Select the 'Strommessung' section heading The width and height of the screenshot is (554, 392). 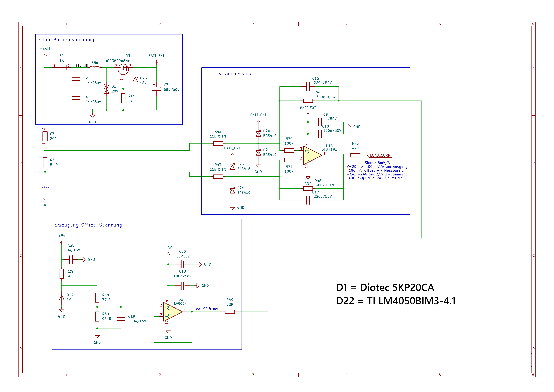point(235,74)
